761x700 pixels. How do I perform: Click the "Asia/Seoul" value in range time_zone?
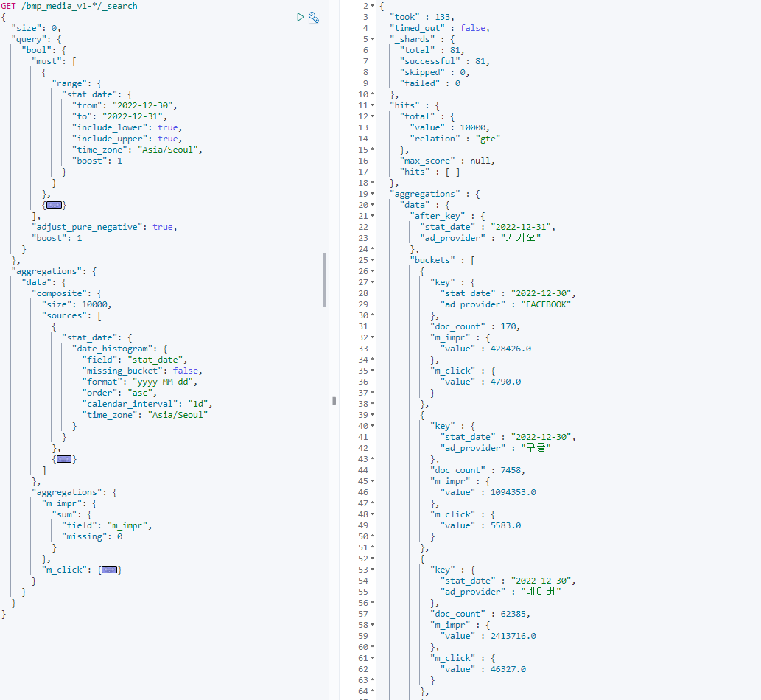[169, 150]
